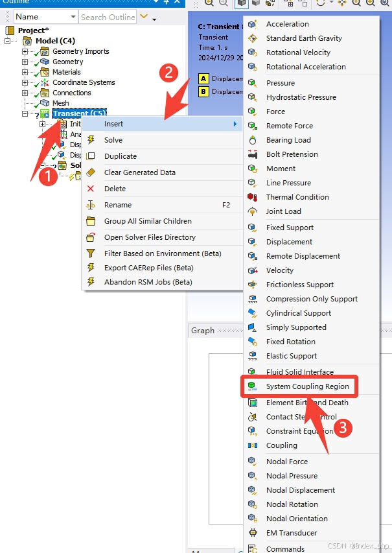Insert a Fluid Solid Interface

click(x=312, y=371)
